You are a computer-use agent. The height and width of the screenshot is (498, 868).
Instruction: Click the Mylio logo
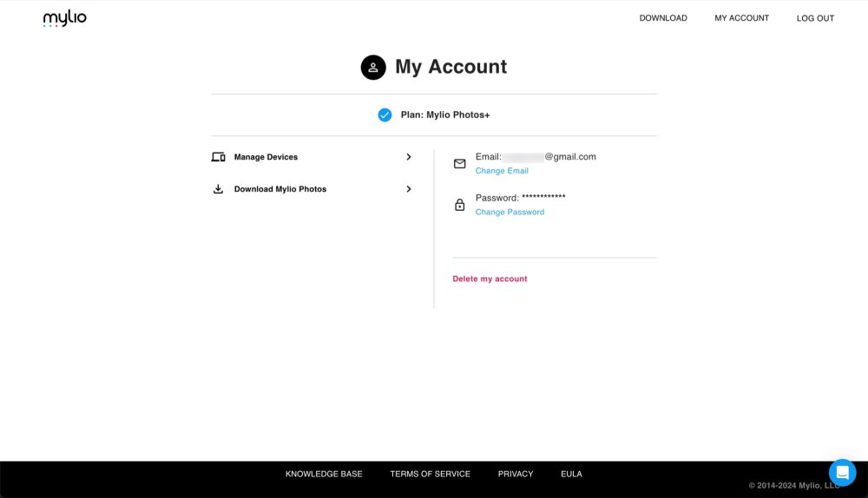(x=65, y=18)
